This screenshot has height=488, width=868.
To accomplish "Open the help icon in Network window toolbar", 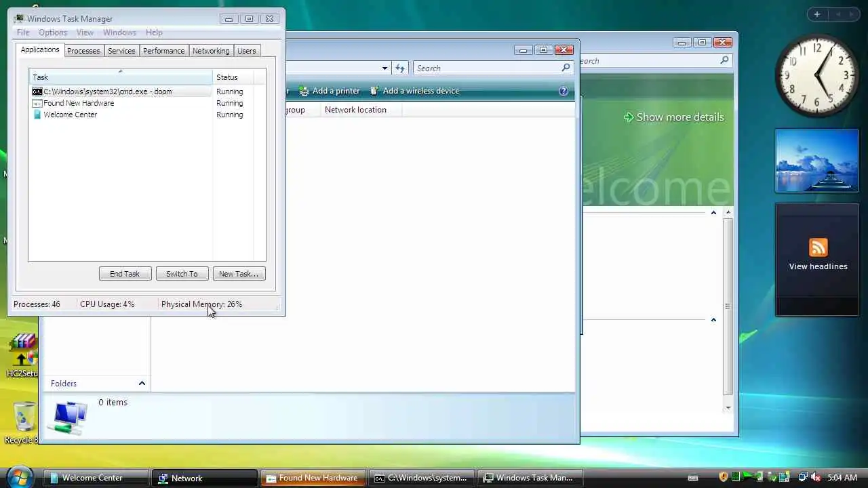I will 563,91.
